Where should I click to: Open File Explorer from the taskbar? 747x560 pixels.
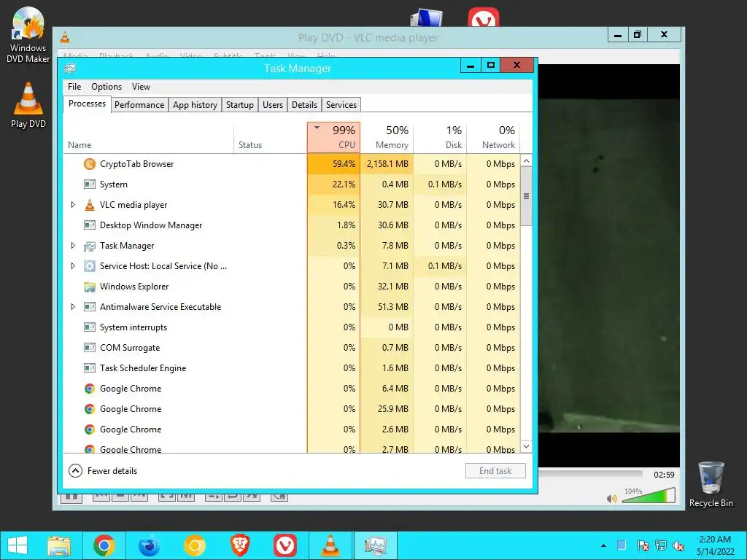point(58,545)
